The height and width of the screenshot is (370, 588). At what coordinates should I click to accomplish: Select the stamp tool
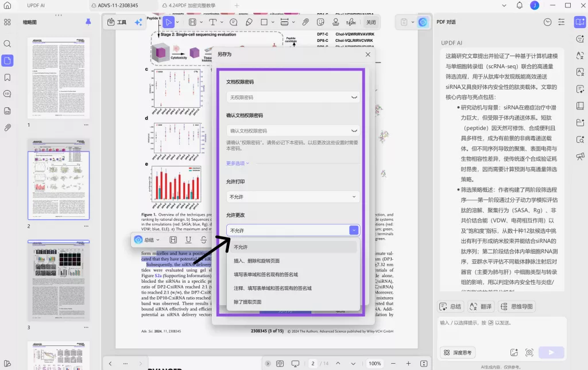335,22
